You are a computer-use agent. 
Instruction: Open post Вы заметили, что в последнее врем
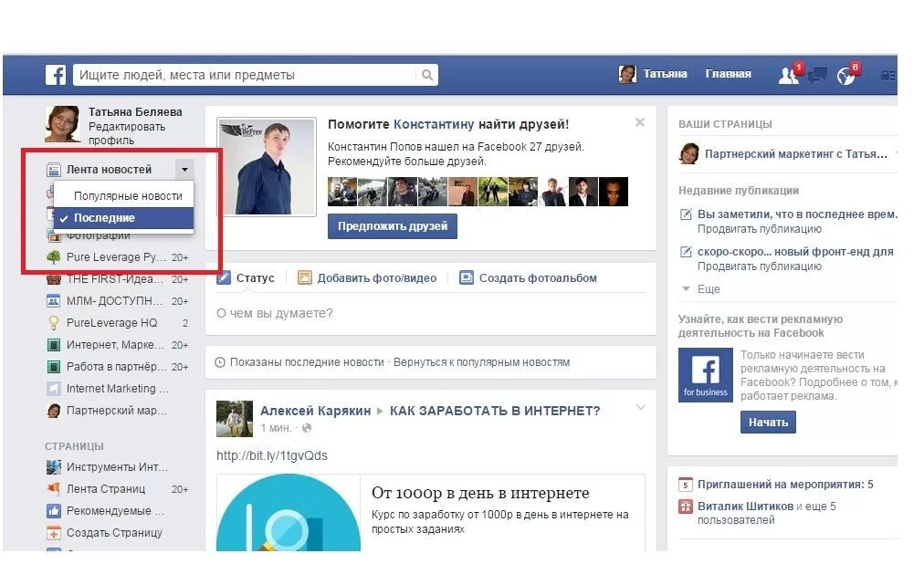(x=797, y=214)
